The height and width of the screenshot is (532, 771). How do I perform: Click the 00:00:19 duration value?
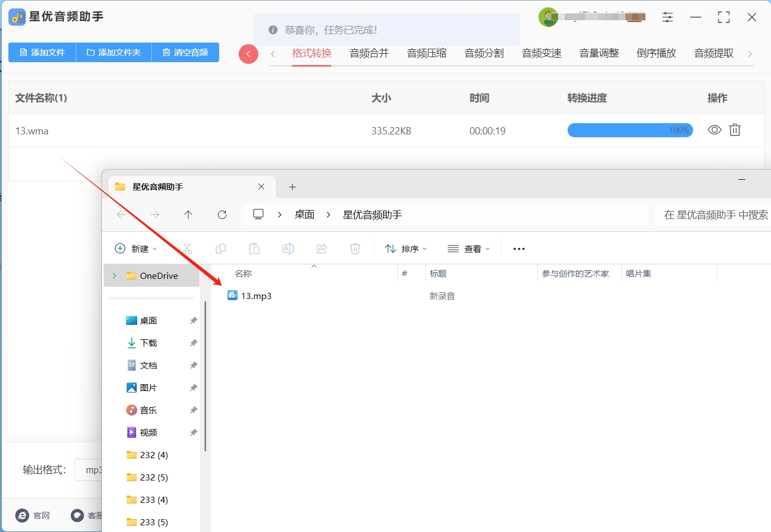[x=487, y=131]
